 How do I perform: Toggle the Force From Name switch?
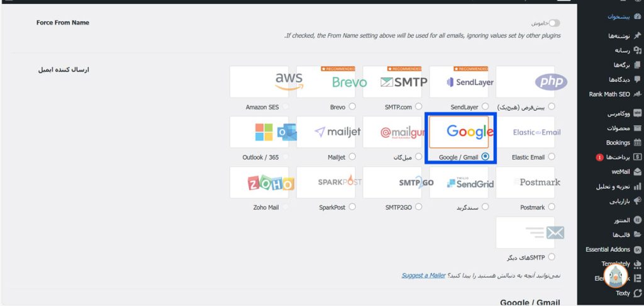pyautogui.click(x=555, y=23)
